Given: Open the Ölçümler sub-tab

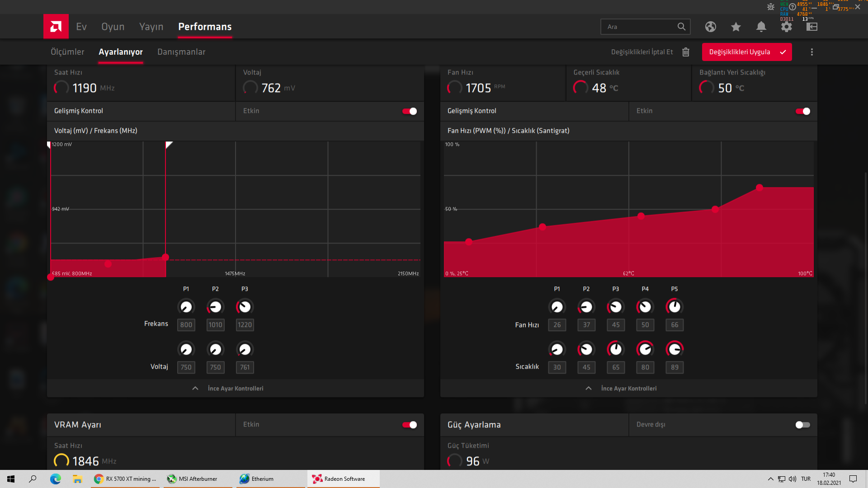Looking at the screenshot, I should click(x=67, y=52).
